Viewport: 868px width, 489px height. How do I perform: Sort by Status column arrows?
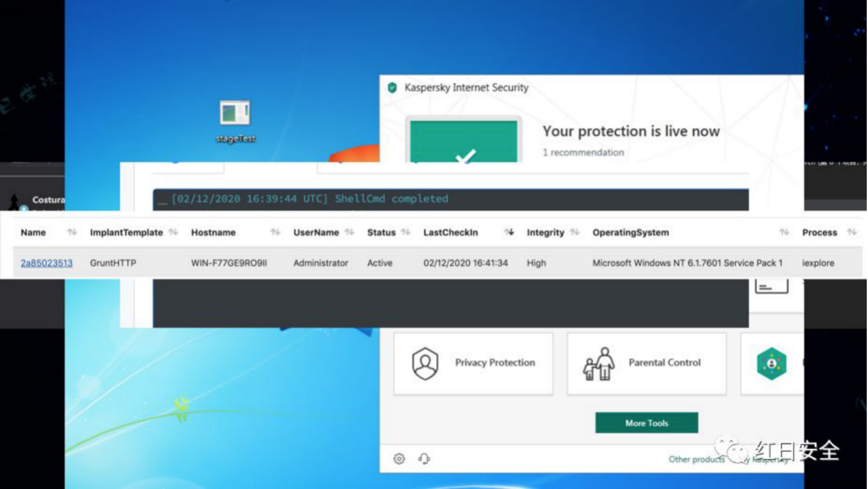(x=406, y=233)
